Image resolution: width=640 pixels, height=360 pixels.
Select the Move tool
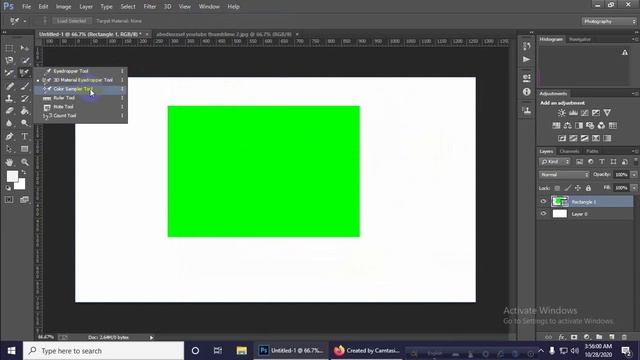tap(25, 48)
